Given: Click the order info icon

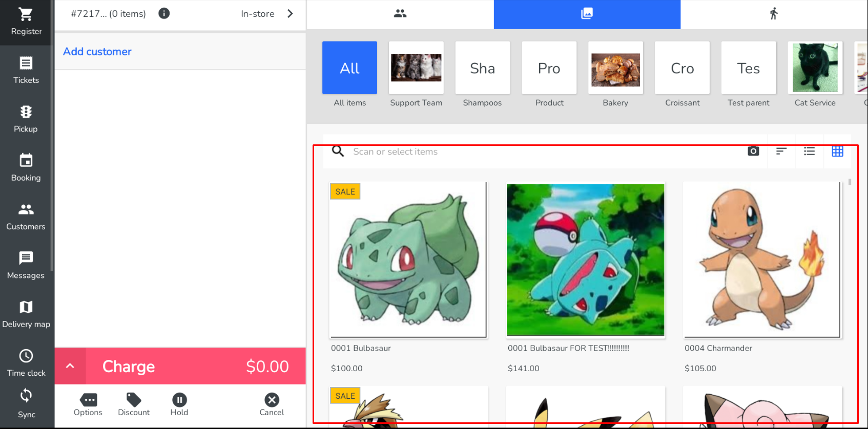Looking at the screenshot, I should [x=164, y=14].
